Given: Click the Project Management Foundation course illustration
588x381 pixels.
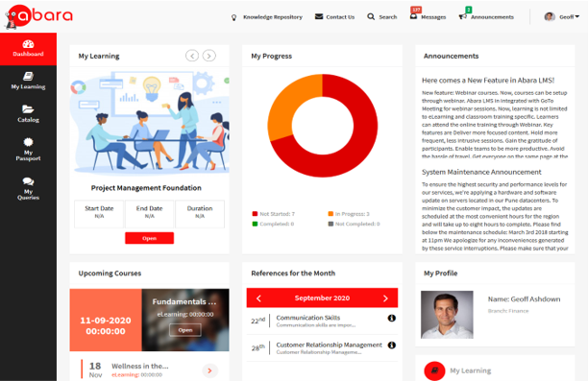Looking at the screenshot, I should [x=150, y=122].
